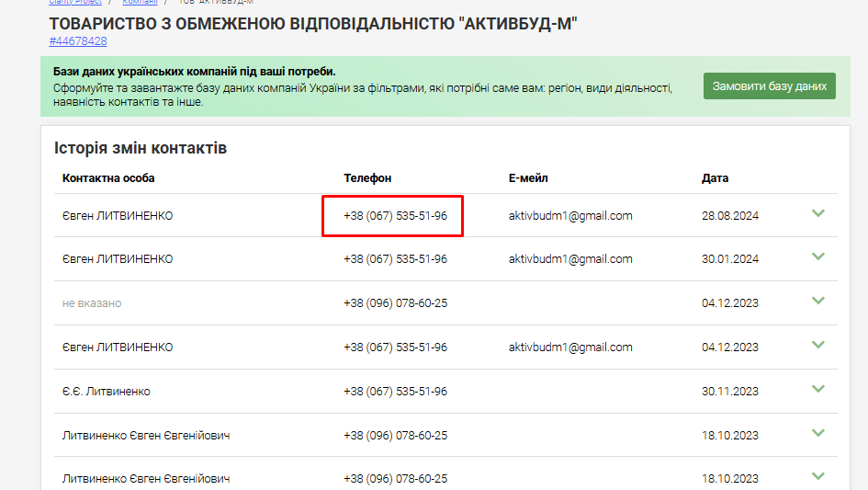Go to the Clarity Project breadcrumb link

(75, 3)
